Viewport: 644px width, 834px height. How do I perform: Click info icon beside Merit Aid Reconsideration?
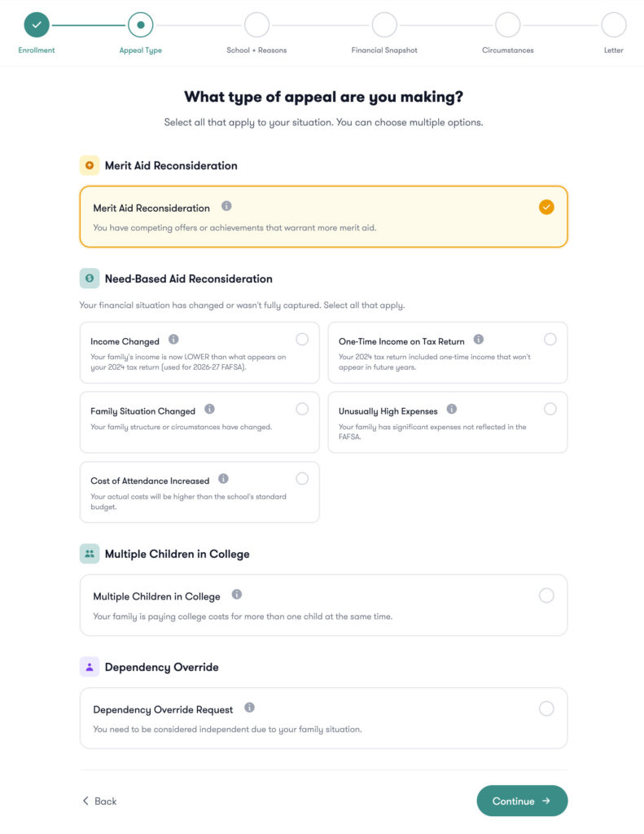tap(226, 207)
